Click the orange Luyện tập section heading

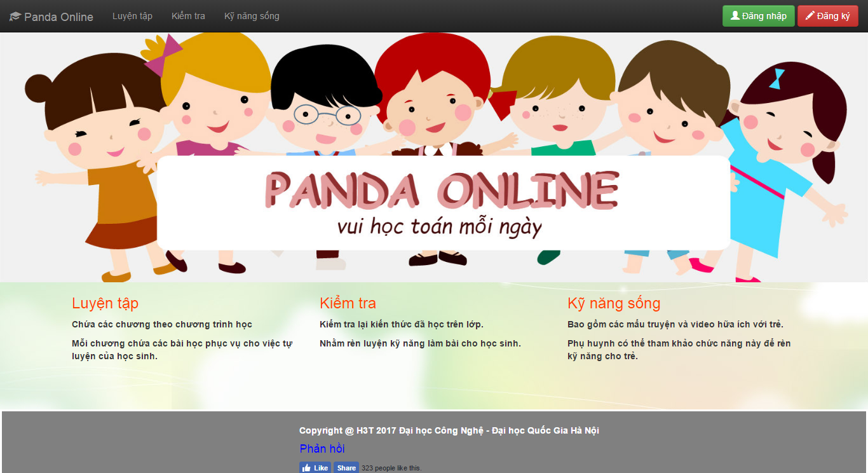coord(105,303)
